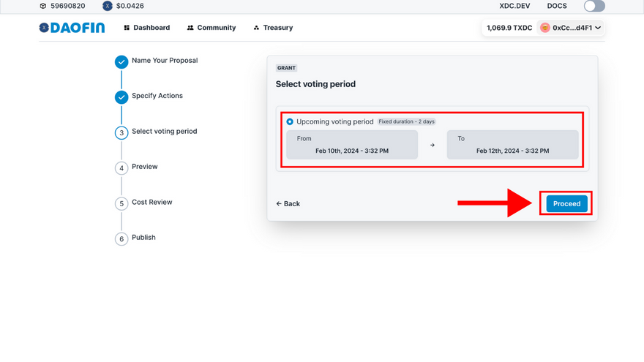This screenshot has width=644, height=362.
Task: Go back using the Back link
Action: coord(288,204)
